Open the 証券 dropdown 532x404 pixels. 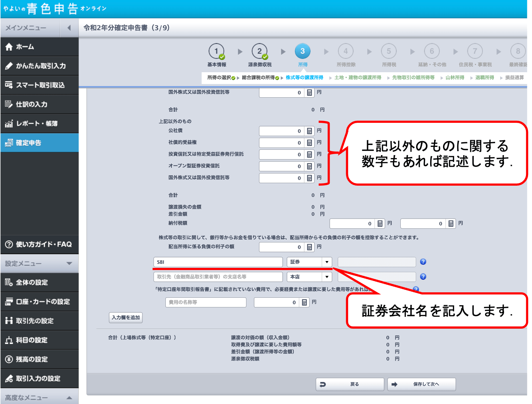[309, 262]
